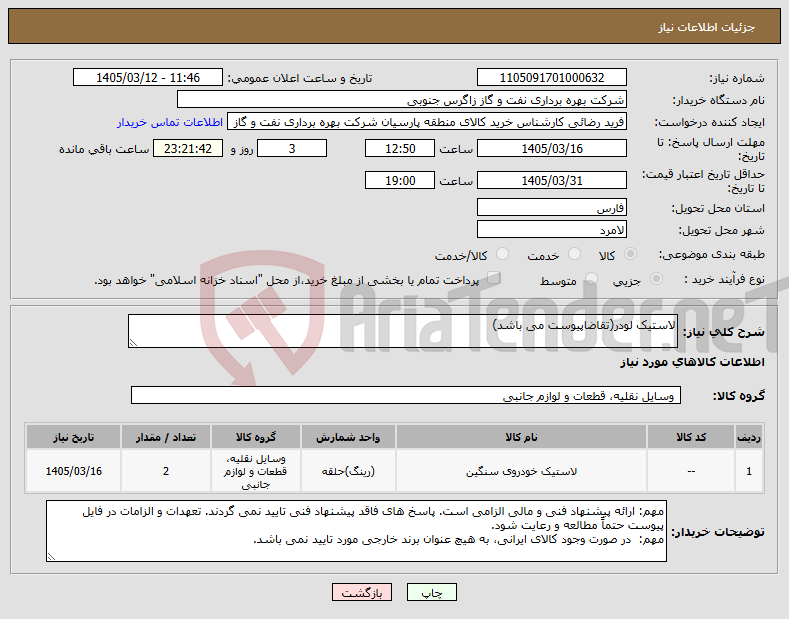
Task: Click the buyer notes textarea
Action: click(x=356, y=531)
